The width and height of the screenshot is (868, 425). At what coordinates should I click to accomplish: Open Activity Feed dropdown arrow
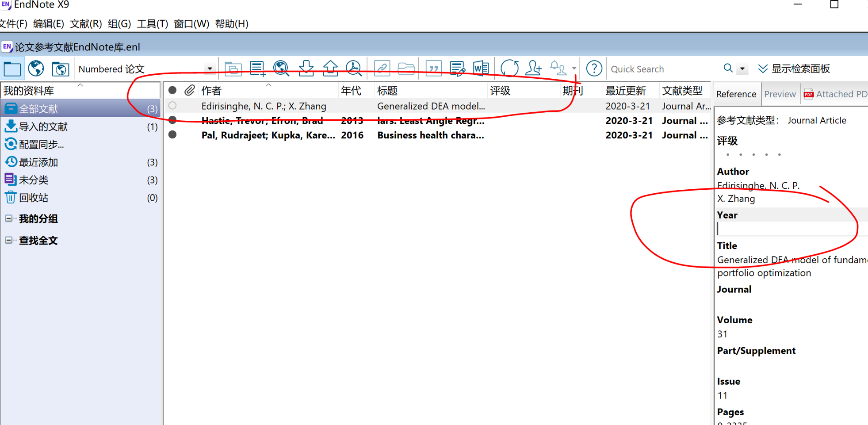pyautogui.click(x=574, y=69)
